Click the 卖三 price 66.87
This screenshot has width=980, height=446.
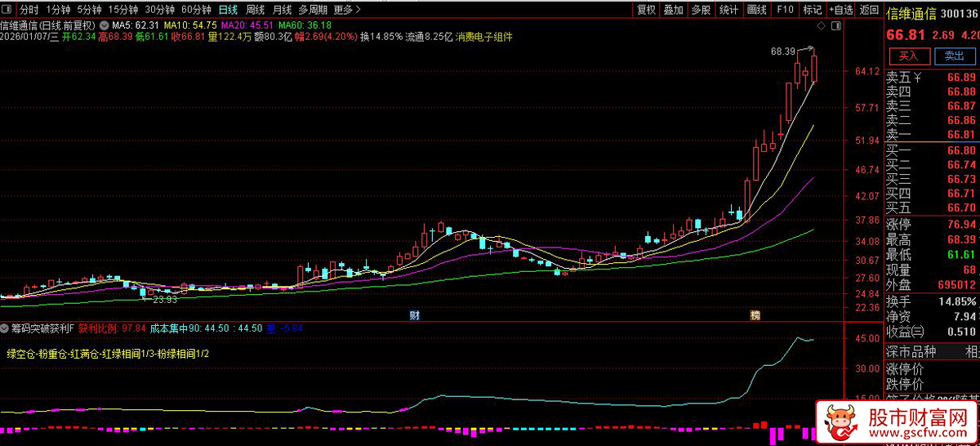tap(961, 106)
